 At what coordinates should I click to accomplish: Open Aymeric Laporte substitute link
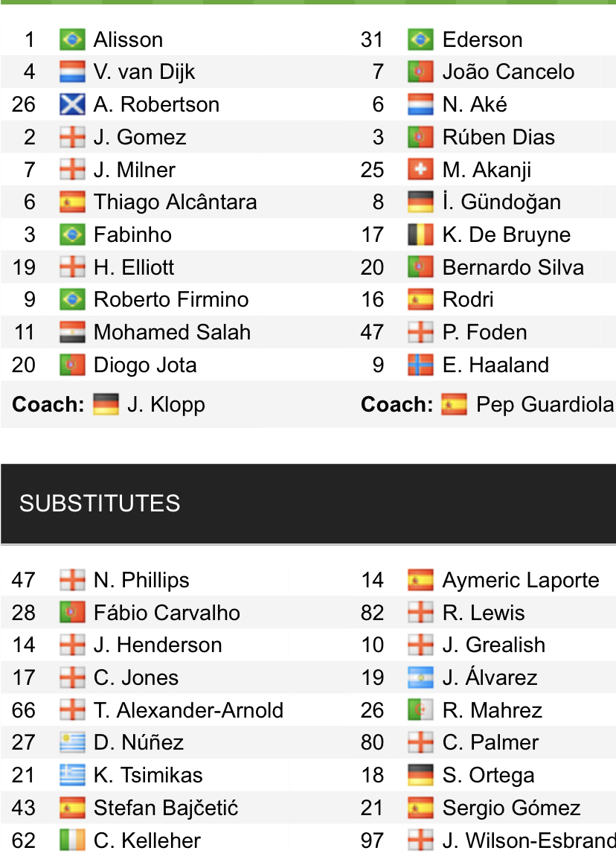tap(521, 580)
